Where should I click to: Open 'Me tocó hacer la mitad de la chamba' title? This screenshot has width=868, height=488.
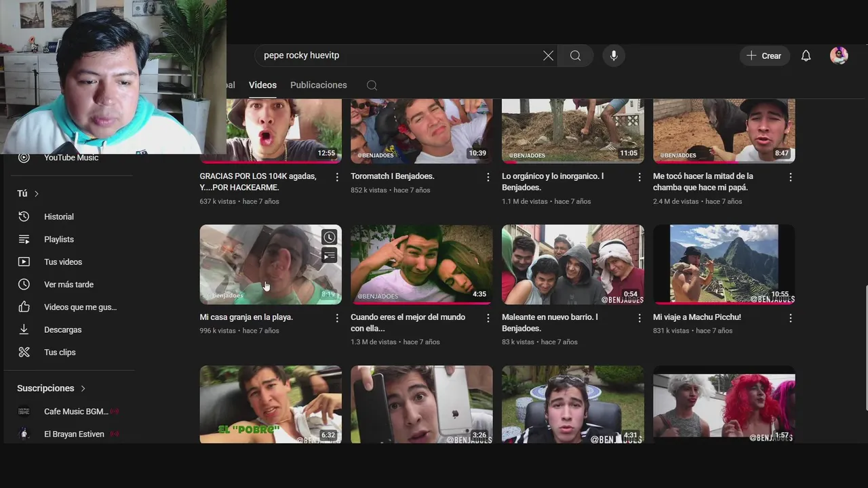[x=703, y=182]
